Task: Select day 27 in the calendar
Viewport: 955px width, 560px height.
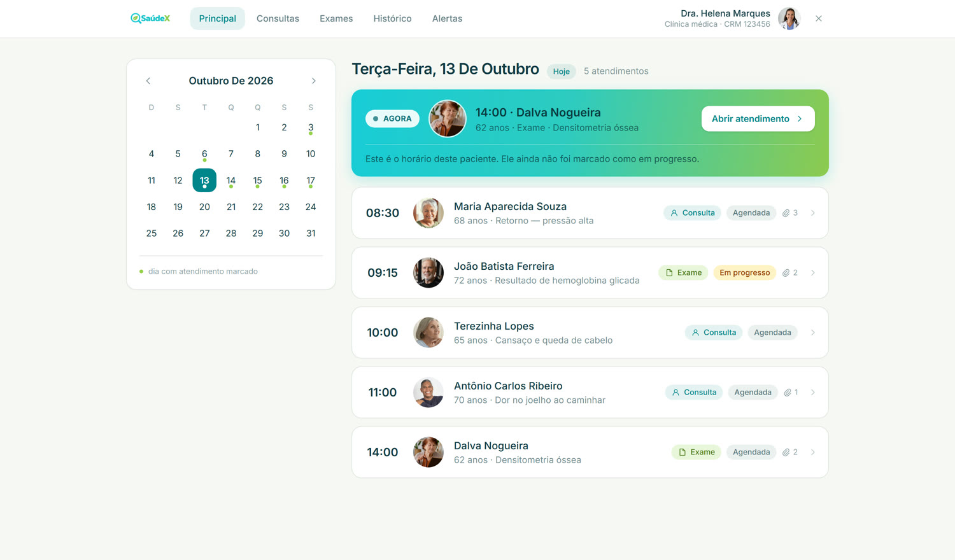Action: 204,234
